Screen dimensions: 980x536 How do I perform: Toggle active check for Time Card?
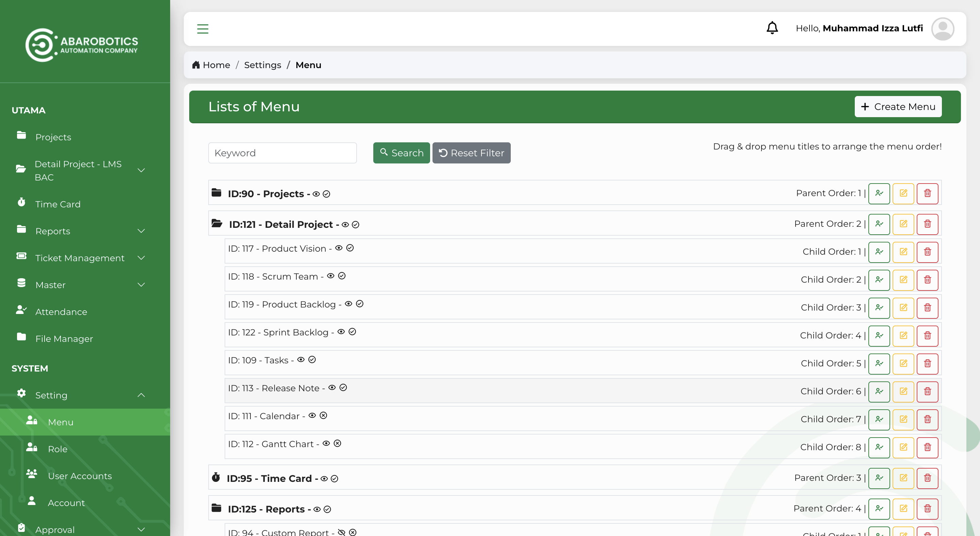334,479
